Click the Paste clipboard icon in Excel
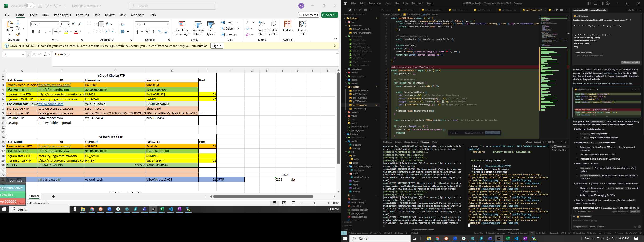The image size is (644, 242). tap(10, 24)
